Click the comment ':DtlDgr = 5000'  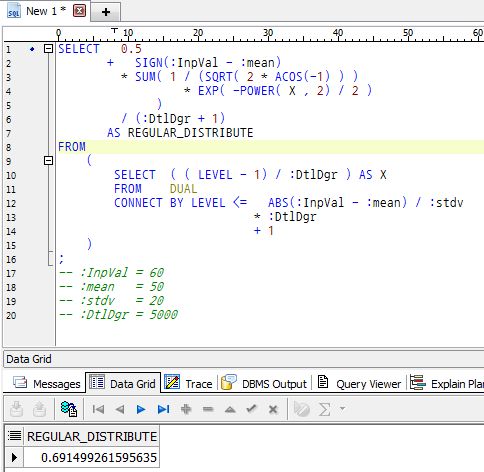129,315
